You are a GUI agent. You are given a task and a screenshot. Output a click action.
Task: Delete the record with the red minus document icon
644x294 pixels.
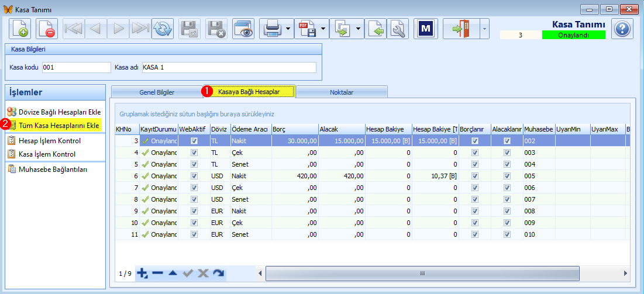click(46, 28)
